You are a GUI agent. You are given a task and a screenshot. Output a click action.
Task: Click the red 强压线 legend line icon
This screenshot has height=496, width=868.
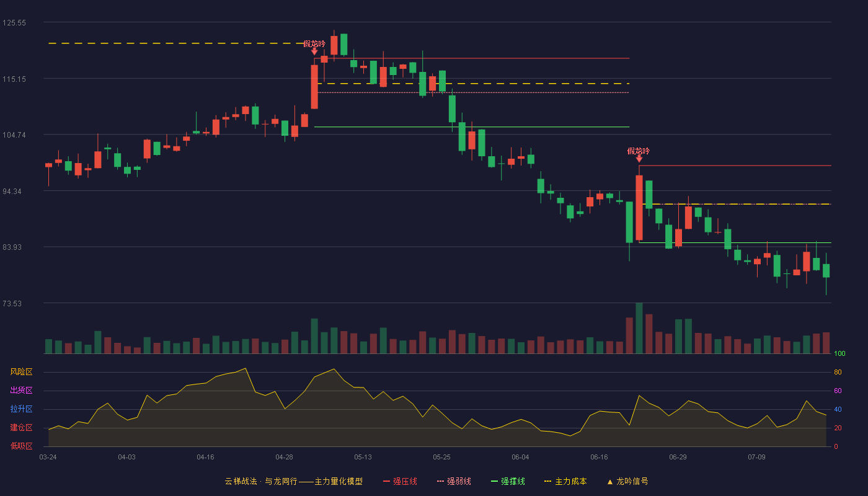(386, 481)
